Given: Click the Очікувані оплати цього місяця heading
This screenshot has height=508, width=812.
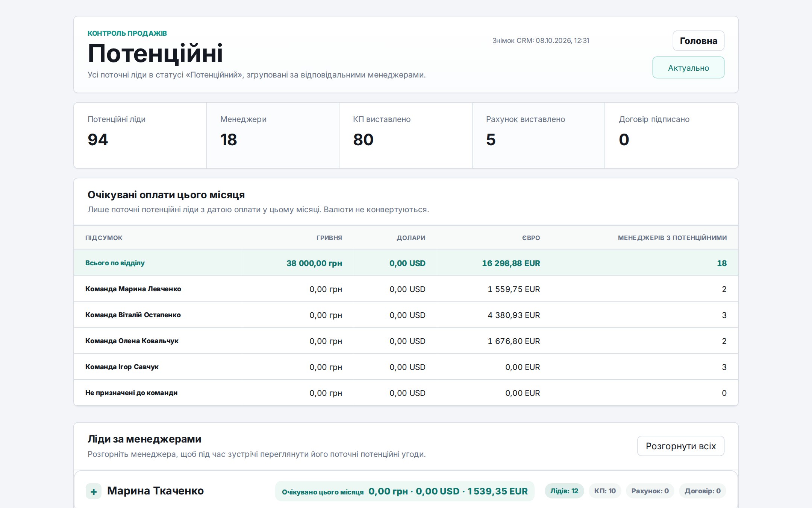Looking at the screenshot, I should coord(166,195).
